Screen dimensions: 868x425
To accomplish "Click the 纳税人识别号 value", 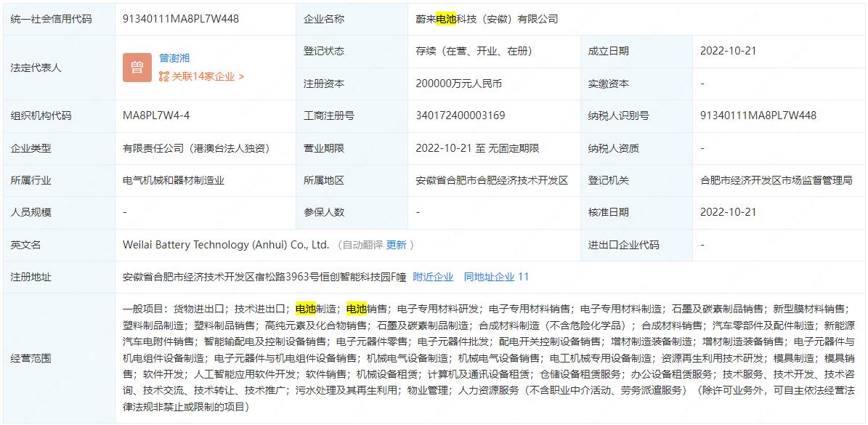I will click(758, 116).
